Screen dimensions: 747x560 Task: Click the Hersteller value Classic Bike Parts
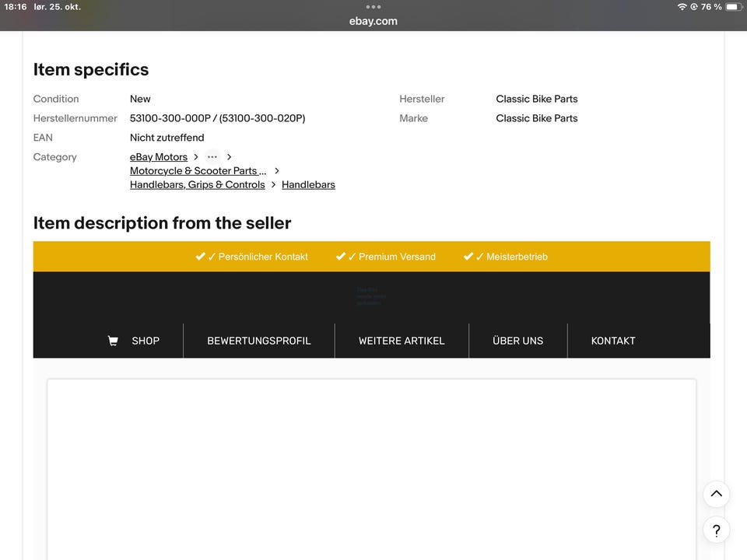pyautogui.click(x=536, y=99)
